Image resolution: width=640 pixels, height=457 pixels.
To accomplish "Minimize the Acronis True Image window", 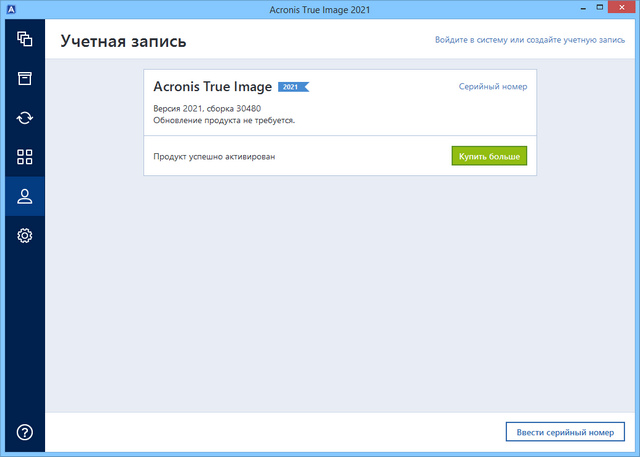I will (583, 8).
